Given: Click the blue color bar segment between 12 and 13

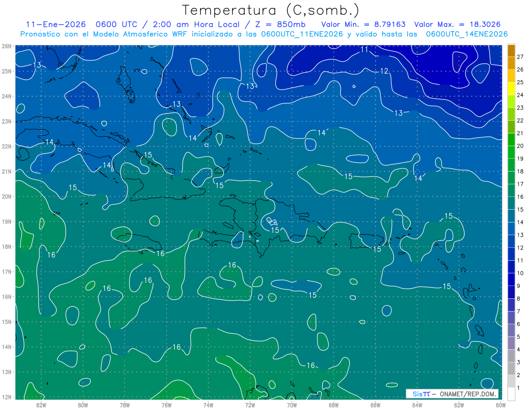Looking at the screenshot, I should pos(511,241).
